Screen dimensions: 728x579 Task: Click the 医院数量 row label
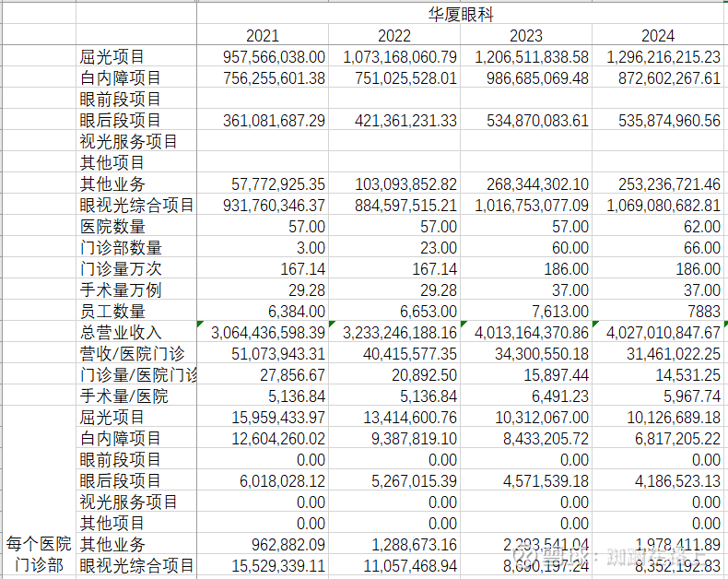[x=136, y=226]
